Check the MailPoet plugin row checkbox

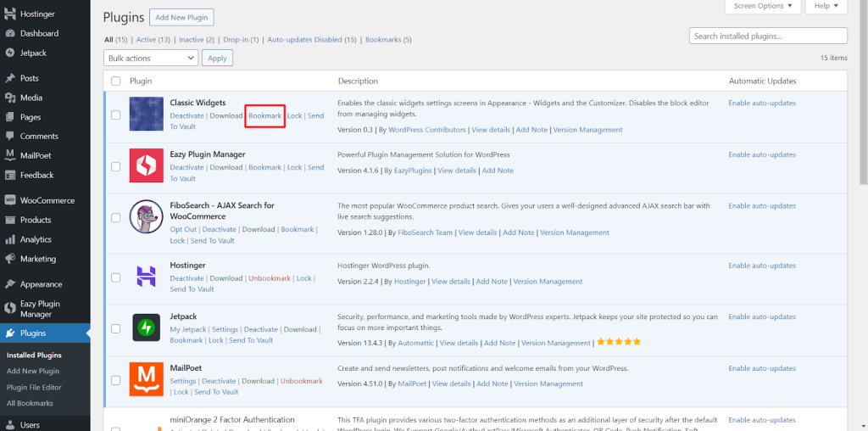pos(115,381)
